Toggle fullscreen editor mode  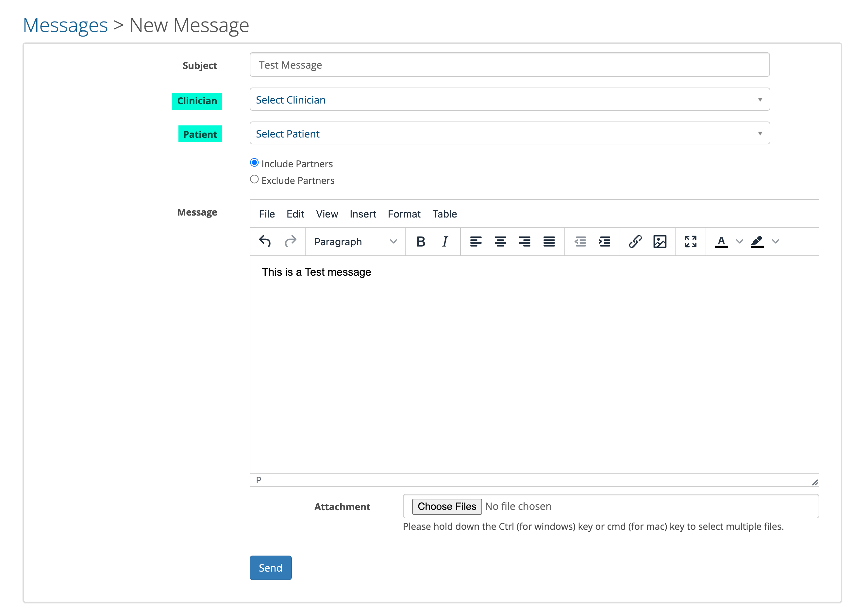(691, 241)
